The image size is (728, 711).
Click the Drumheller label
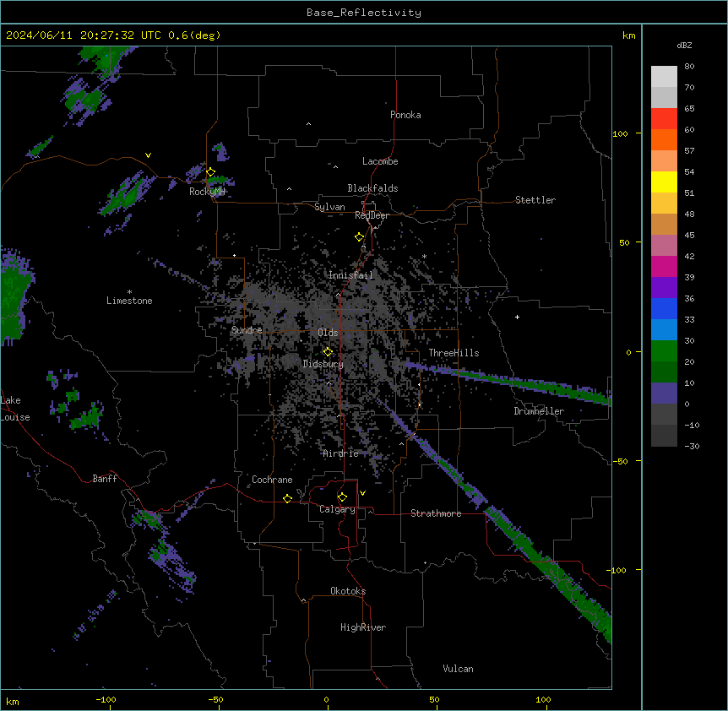click(x=539, y=411)
